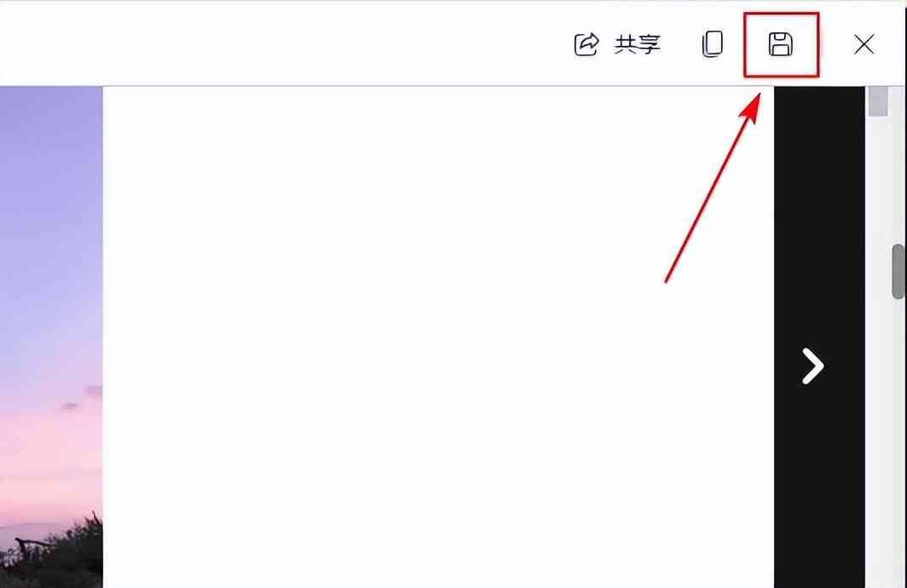Click the black side panel below the chevron
The width and height of the screenshot is (907, 588).
819,486
